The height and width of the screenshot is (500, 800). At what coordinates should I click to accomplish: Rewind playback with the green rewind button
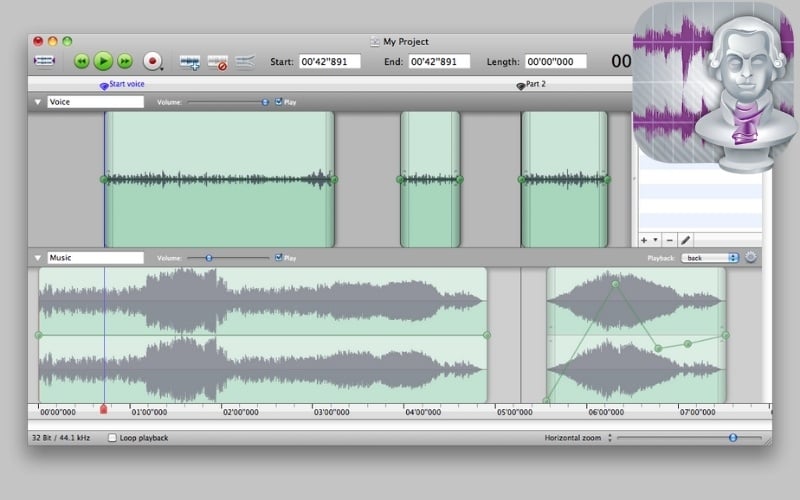(82, 61)
